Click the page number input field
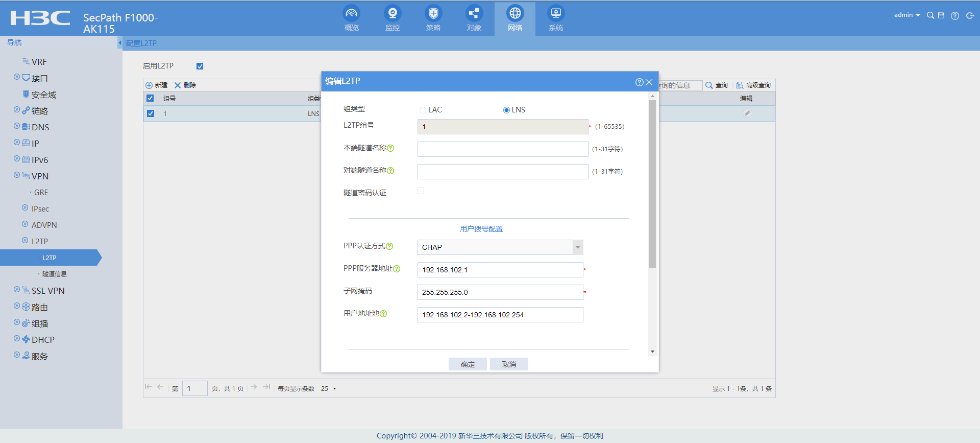This screenshot has width=980, height=443. pyautogui.click(x=194, y=389)
